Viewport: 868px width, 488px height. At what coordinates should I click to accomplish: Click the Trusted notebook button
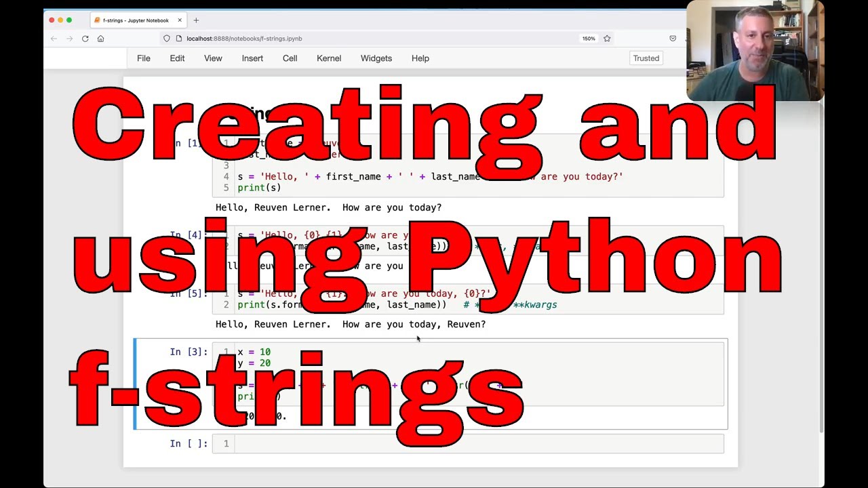(x=646, y=58)
